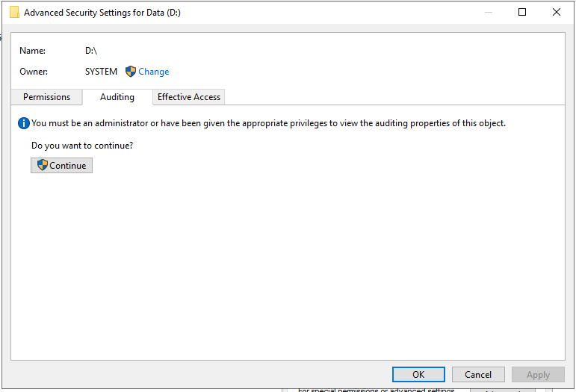Click the folder icon in the title bar
This screenshot has width=576, height=392.
tap(14, 12)
